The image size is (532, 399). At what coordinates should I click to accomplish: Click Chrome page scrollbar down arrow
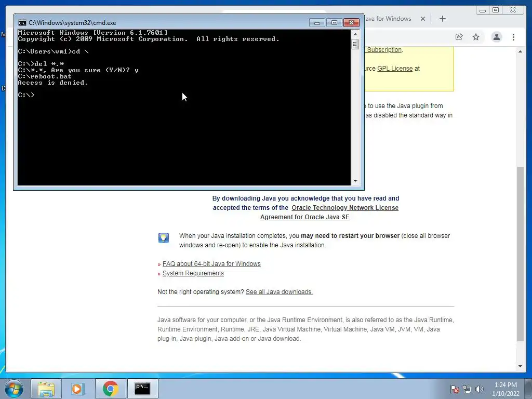(520, 366)
